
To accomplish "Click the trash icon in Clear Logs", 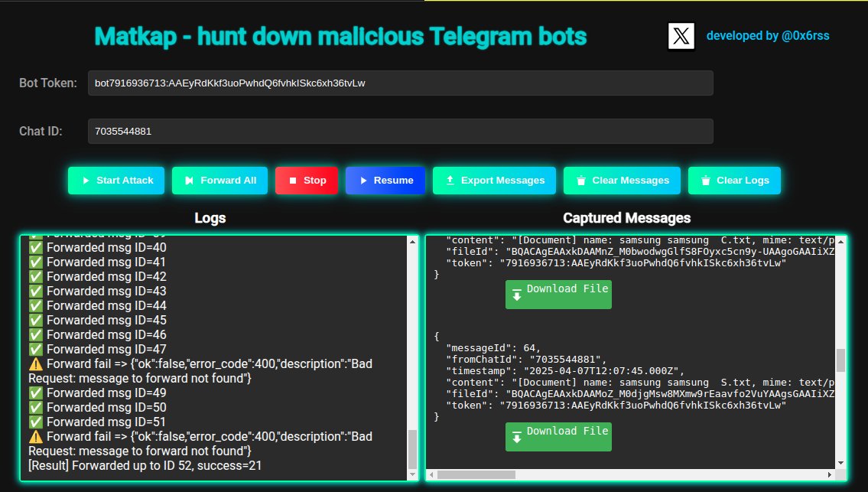I will 705,181.
